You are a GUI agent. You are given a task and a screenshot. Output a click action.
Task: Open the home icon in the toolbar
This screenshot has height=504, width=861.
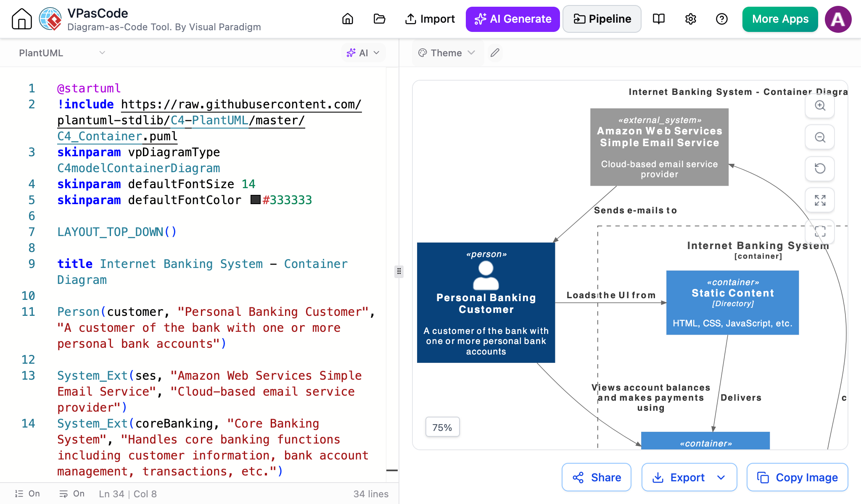pos(348,19)
